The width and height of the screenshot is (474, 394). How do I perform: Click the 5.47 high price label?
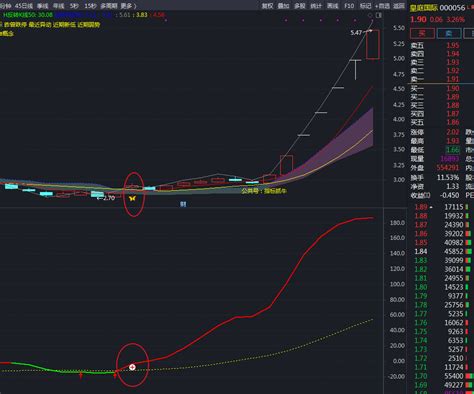click(x=356, y=33)
